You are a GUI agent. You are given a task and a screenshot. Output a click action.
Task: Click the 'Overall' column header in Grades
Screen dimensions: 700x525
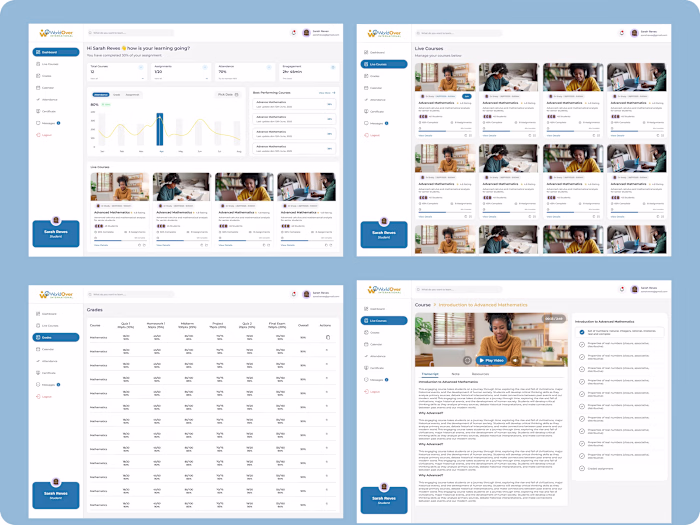click(x=303, y=325)
